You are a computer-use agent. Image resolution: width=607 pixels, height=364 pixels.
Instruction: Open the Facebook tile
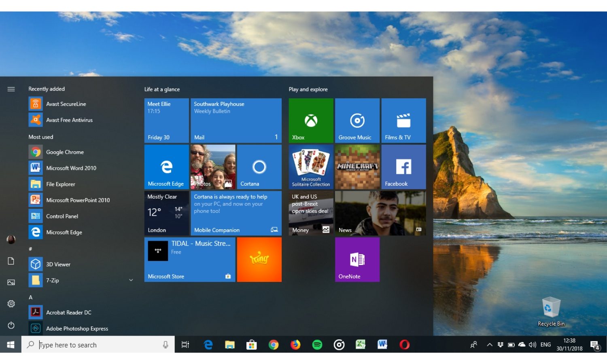(x=403, y=167)
